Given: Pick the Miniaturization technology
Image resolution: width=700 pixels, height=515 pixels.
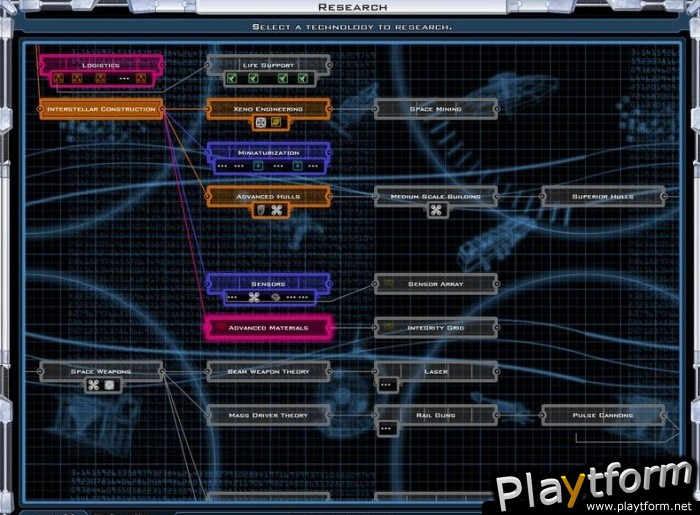Looking at the screenshot, I should click(x=268, y=152).
